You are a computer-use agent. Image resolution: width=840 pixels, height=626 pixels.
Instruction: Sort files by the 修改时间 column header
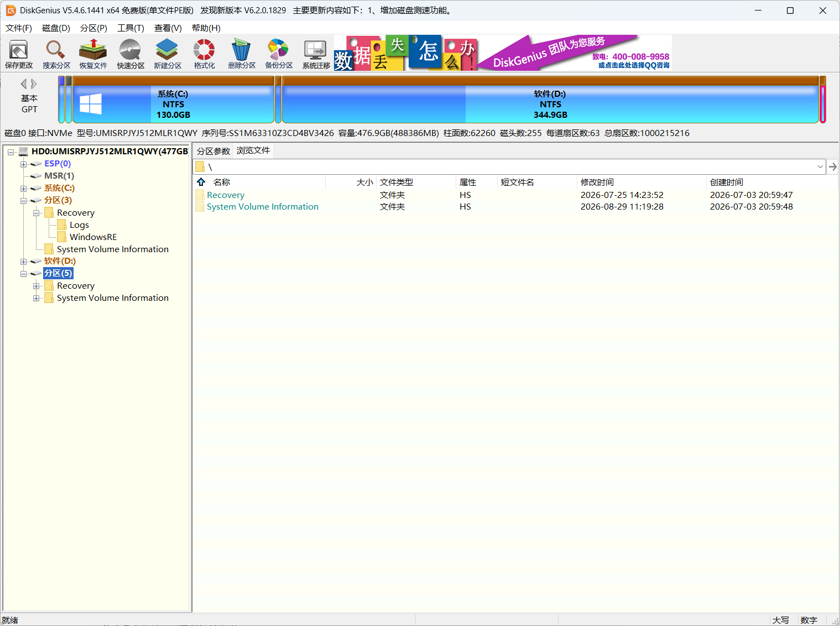[x=641, y=182]
